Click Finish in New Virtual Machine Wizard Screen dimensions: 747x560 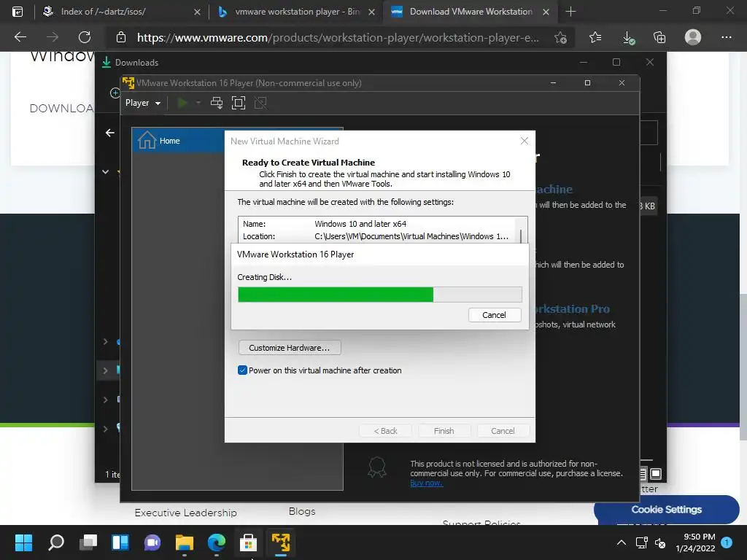(444, 431)
